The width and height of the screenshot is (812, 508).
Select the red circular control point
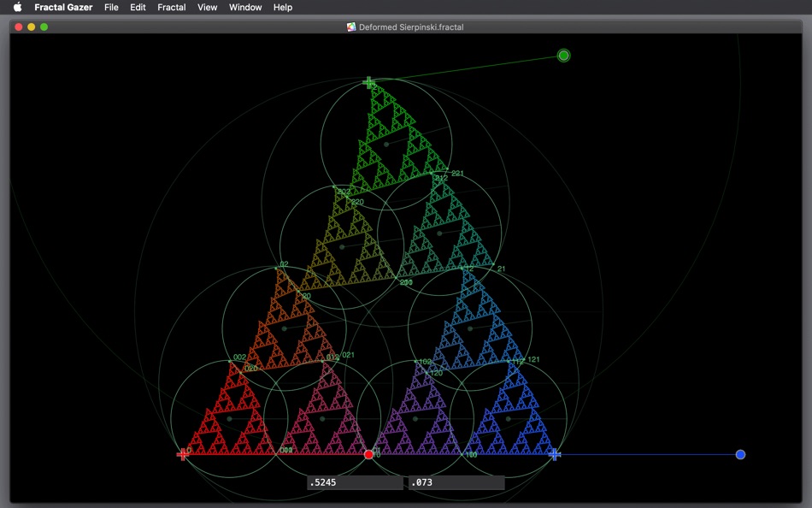(368, 455)
